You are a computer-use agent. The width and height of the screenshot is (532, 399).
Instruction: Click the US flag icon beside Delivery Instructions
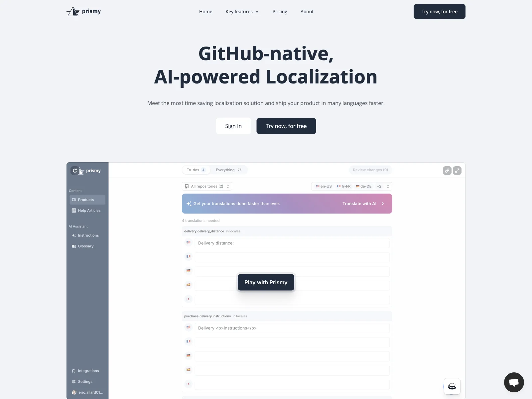(189, 327)
